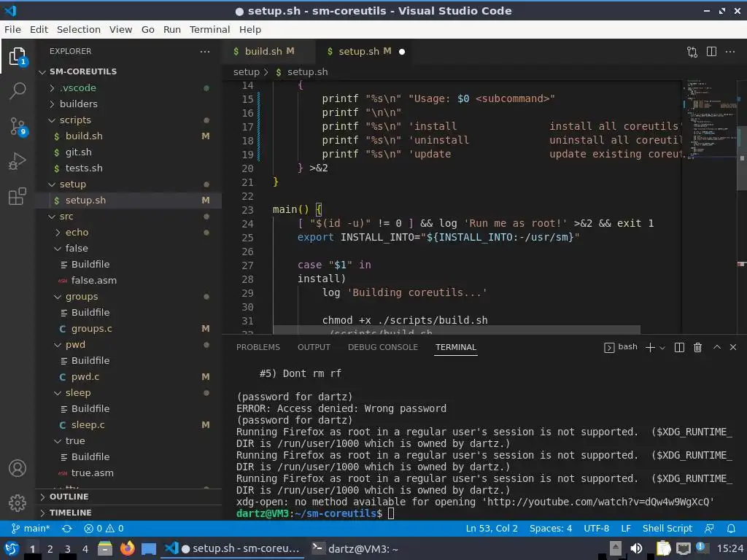
Task: Open editor more actions ellipsis
Action: 730,52
